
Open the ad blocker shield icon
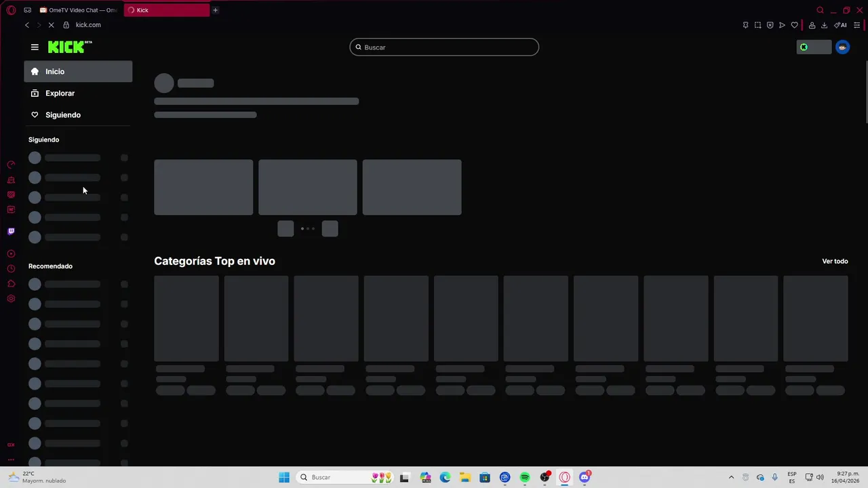coord(770,25)
